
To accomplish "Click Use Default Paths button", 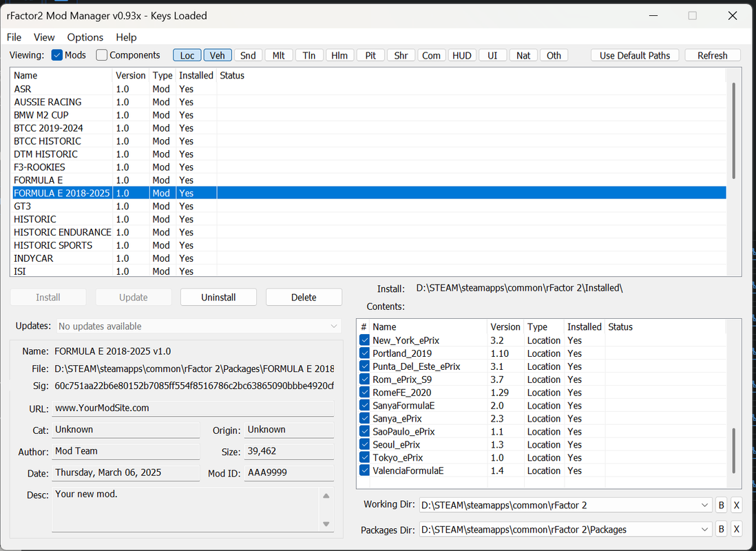I will coord(635,56).
